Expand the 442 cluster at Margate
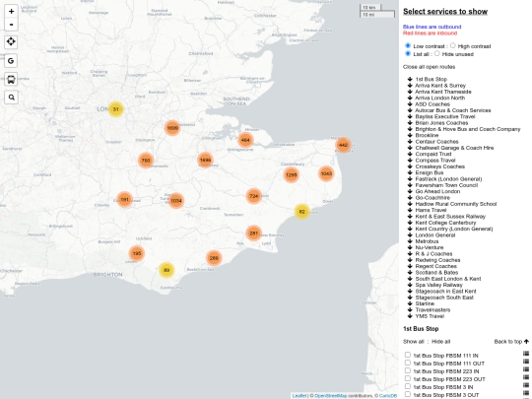This screenshot has height=399, width=532. [343, 145]
